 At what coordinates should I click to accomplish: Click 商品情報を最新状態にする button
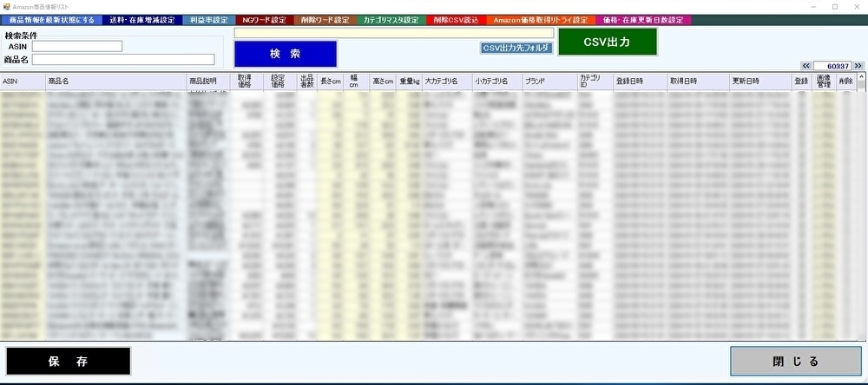pyautogui.click(x=51, y=20)
